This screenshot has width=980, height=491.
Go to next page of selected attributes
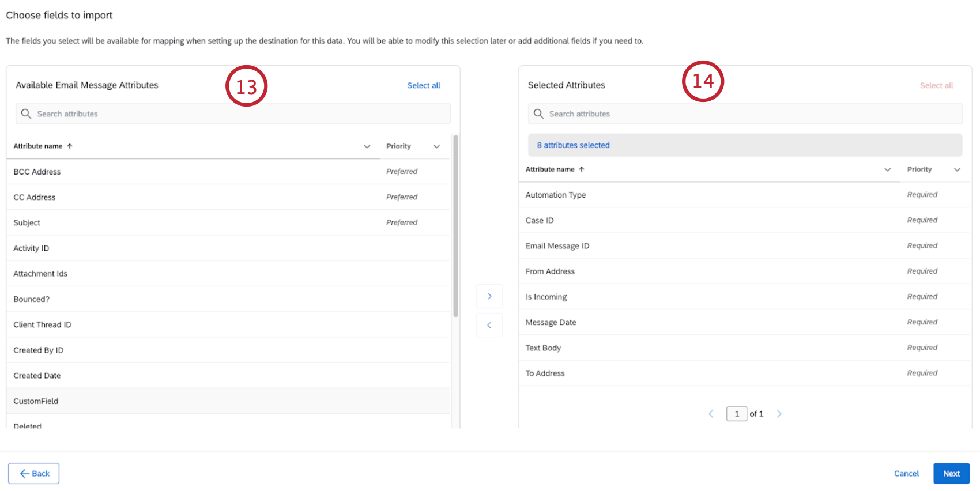point(779,414)
